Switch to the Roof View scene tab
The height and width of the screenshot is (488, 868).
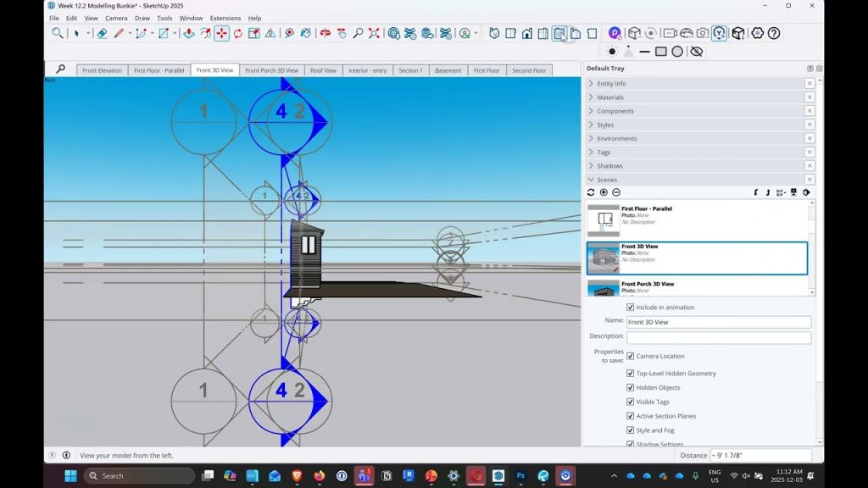point(323,70)
